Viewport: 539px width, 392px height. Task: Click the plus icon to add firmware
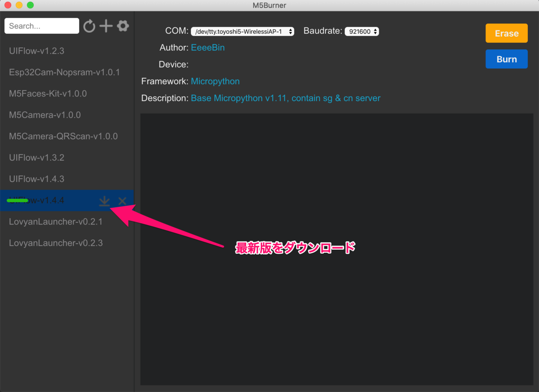[x=106, y=26]
